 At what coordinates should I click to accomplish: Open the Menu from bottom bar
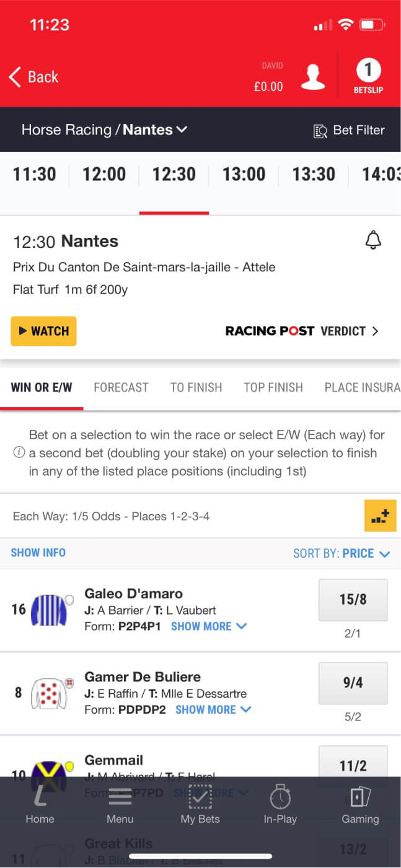(x=120, y=805)
